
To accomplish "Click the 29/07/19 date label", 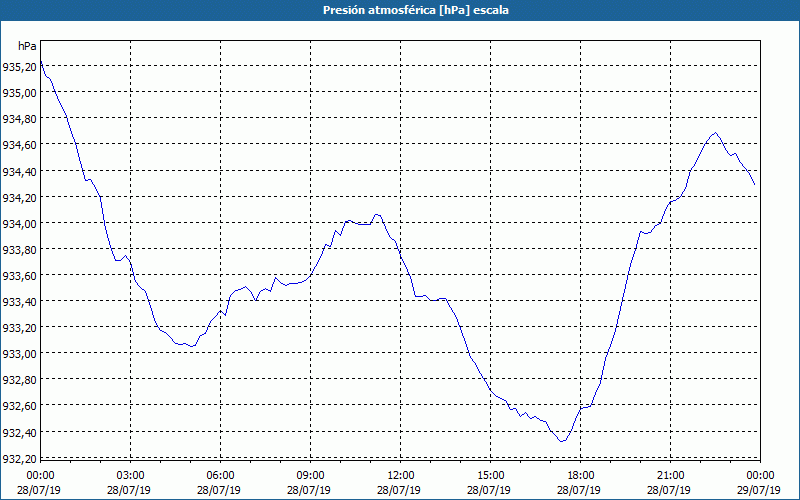I will (x=759, y=490).
